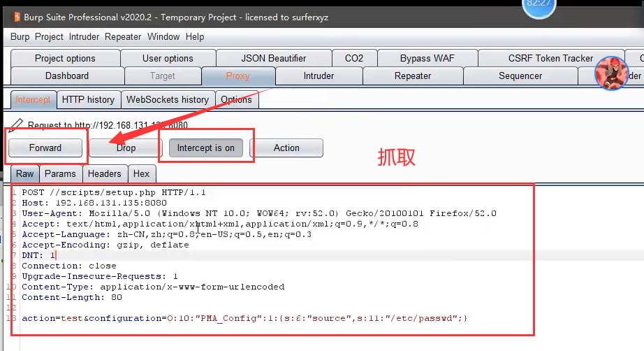644x351 pixels.
Task: Switch to the Intruder tool tab
Action: point(319,76)
